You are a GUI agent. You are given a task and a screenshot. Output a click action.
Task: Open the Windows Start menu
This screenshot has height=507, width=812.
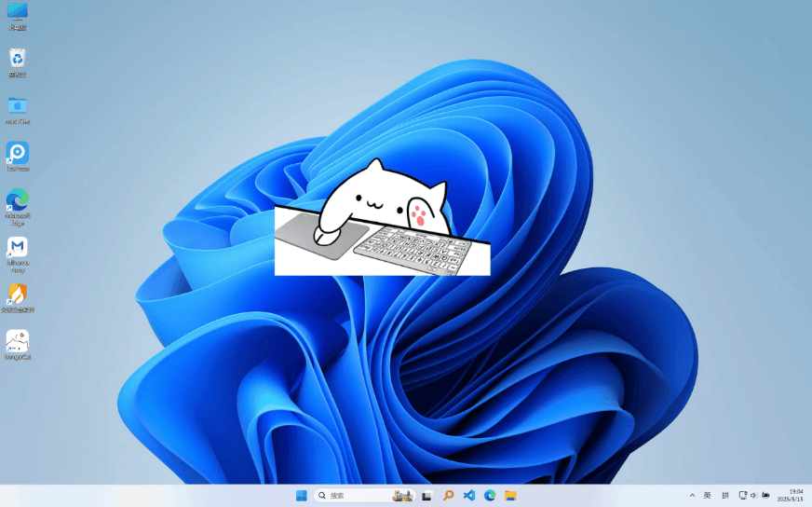tap(302, 496)
